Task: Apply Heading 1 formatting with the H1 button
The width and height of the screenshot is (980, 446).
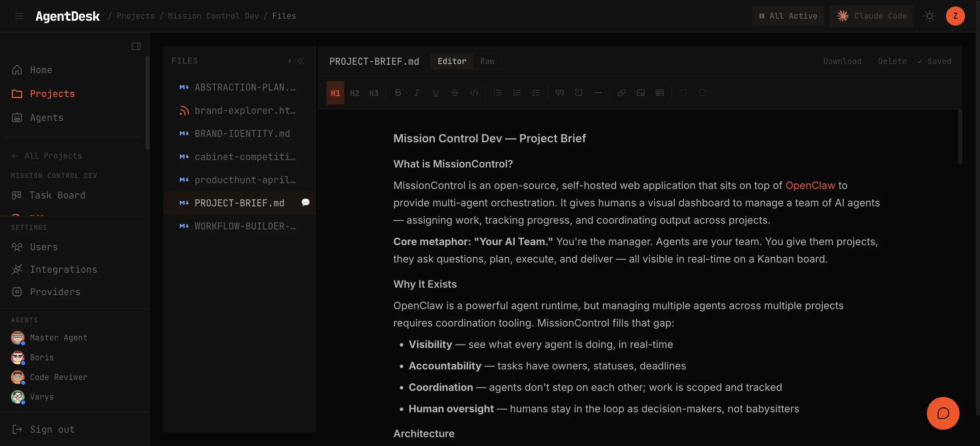Action: (x=335, y=93)
